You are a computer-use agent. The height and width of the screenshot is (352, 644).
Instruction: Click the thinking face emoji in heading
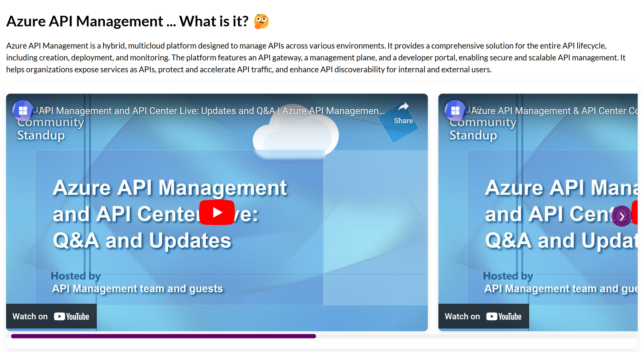click(261, 21)
